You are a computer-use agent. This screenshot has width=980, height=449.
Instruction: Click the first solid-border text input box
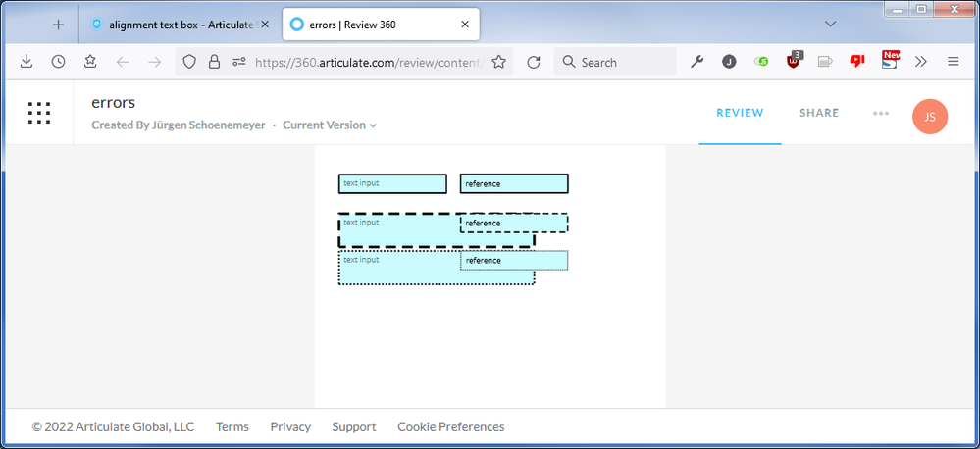[392, 183]
